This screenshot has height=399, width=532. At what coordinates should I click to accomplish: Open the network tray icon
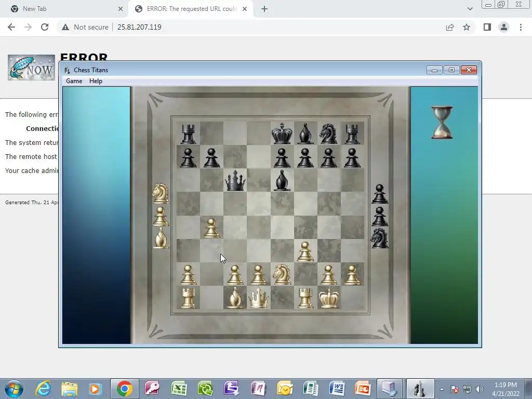(467, 389)
